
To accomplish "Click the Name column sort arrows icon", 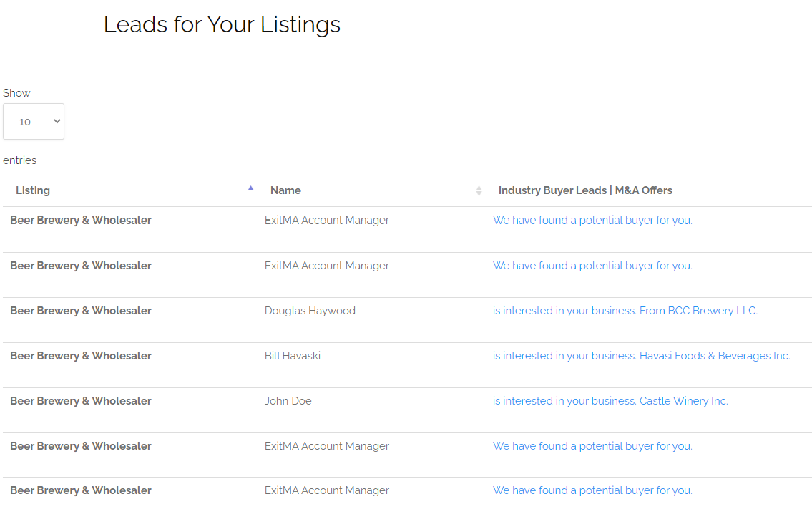I will (479, 190).
